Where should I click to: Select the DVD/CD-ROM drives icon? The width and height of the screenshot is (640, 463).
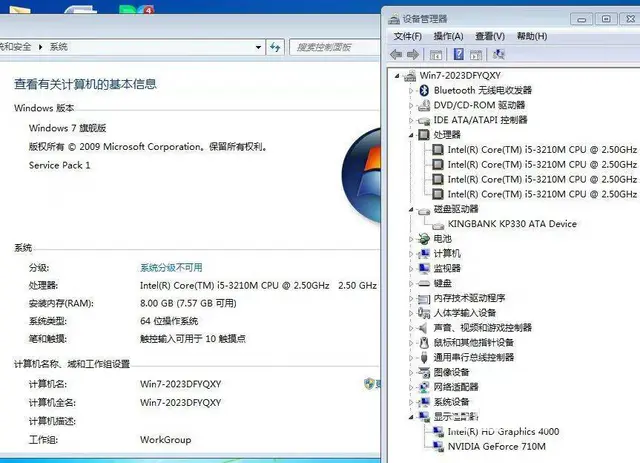(x=424, y=105)
